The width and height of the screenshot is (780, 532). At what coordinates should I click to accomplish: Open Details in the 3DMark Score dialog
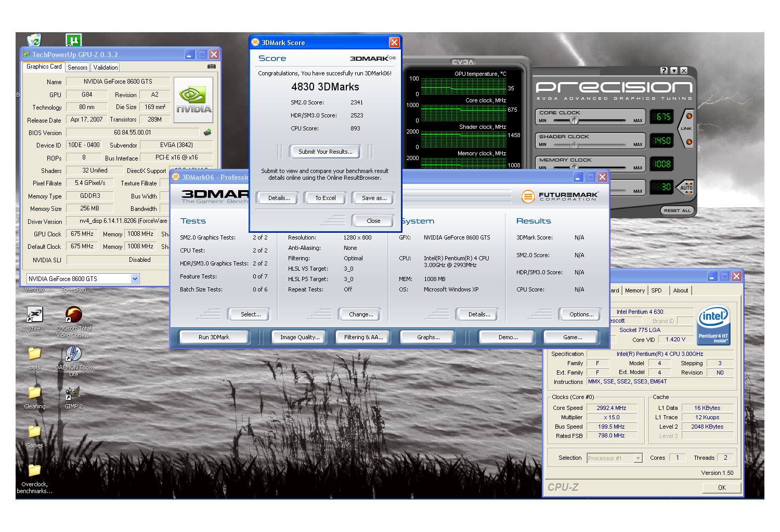tap(279, 198)
